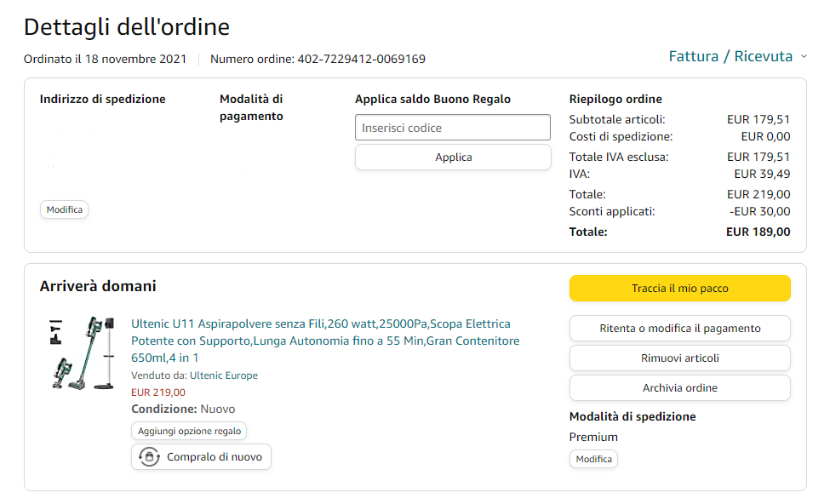Open the Ultenic vacuum product thumbnail

81,352
